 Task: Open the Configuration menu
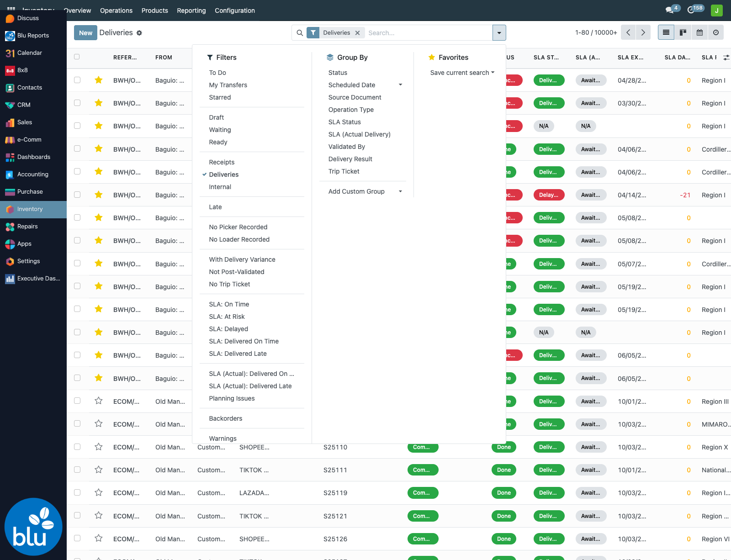click(x=235, y=11)
